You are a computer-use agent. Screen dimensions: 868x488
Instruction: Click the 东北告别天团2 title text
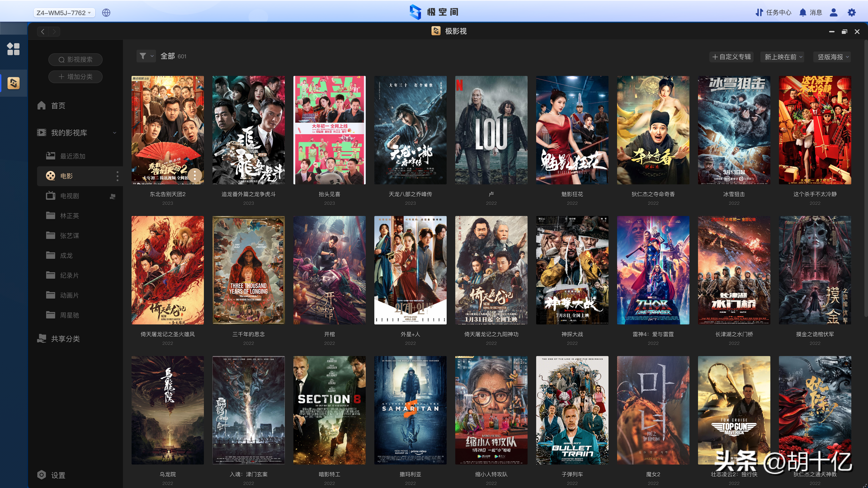[168, 194]
